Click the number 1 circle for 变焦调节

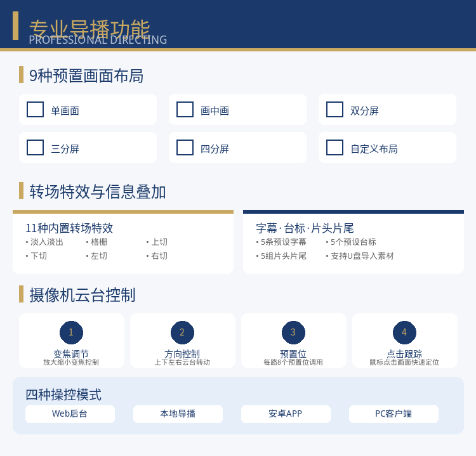71,332
